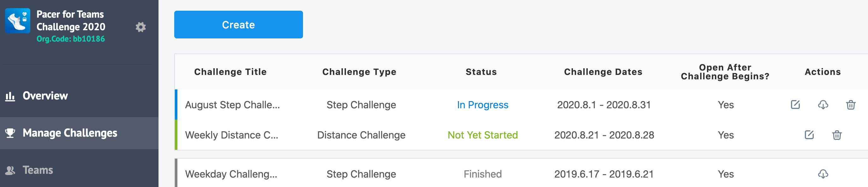Click the Manage Challenges trophy icon
The image size is (868, 187).
10,133
